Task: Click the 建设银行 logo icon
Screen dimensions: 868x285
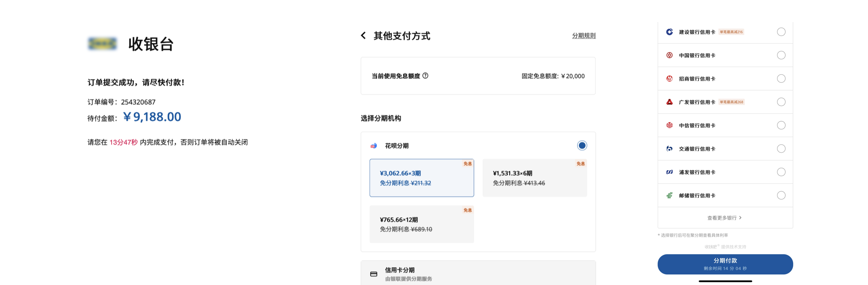Action: pyautogui.click(x=670, y=32)
